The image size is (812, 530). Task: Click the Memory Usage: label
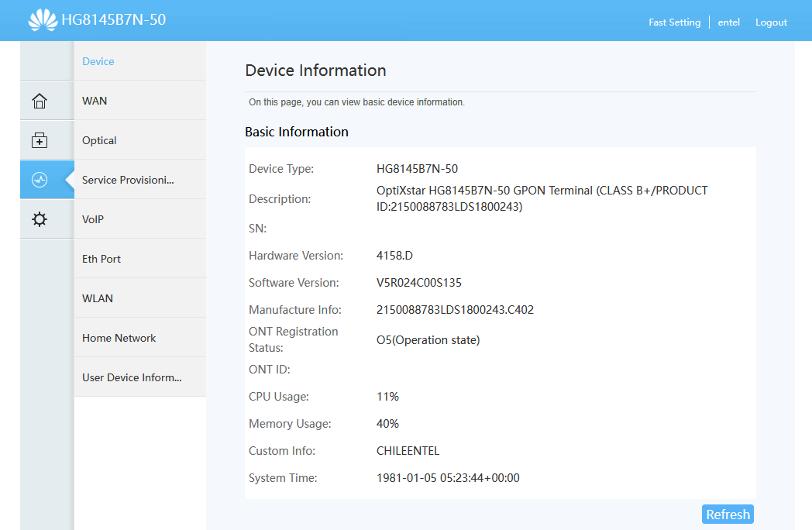[290, 424]
